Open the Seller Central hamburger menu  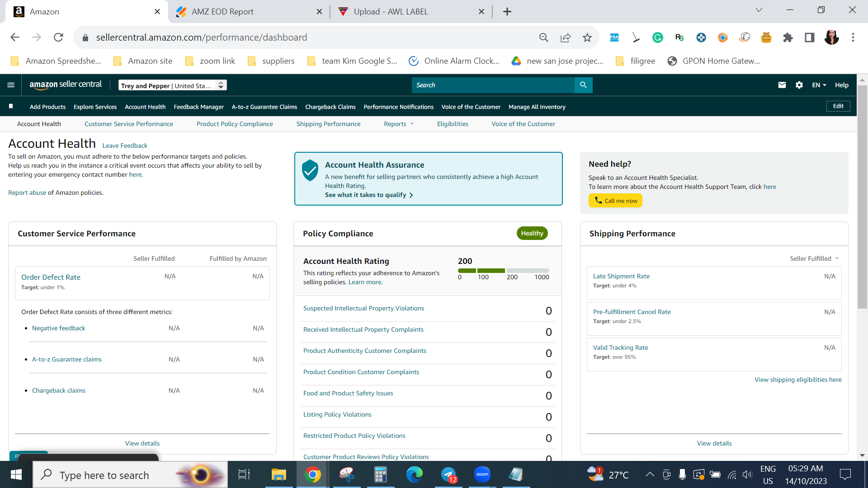click(x=11, y=85)
